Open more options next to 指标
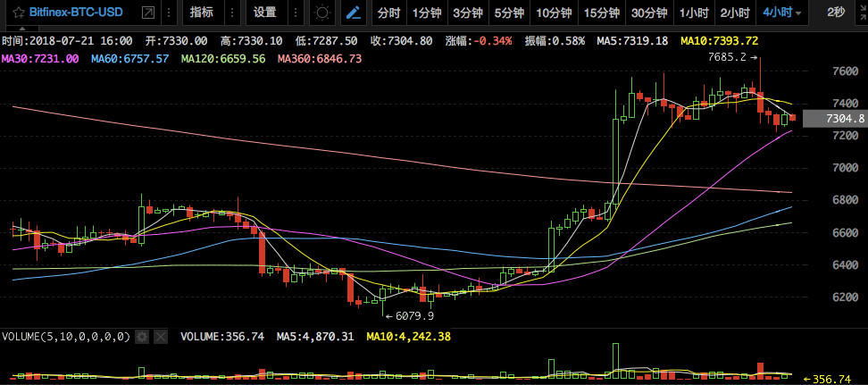The width and height of the screenshot is (868, 385). coord(232,13)
